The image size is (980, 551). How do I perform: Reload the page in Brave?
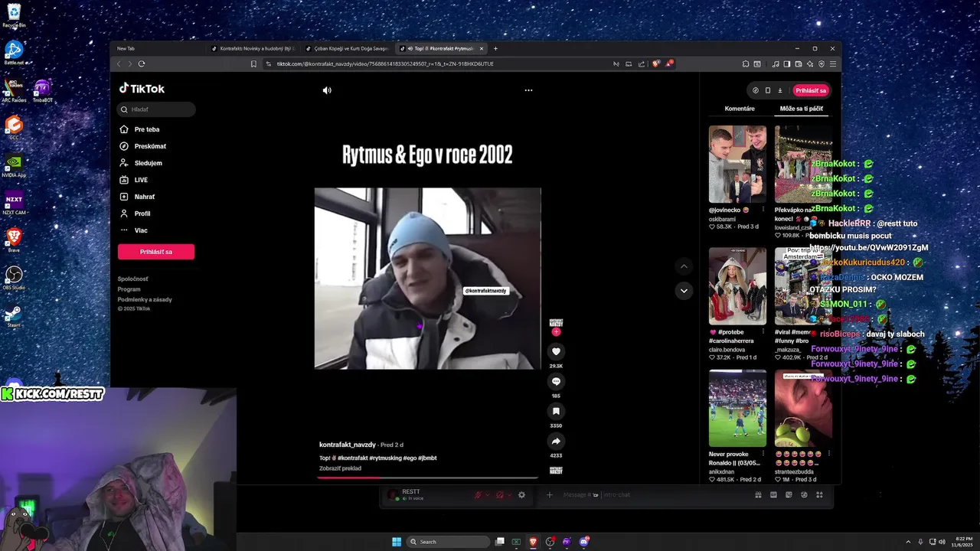tap(142, 64)
